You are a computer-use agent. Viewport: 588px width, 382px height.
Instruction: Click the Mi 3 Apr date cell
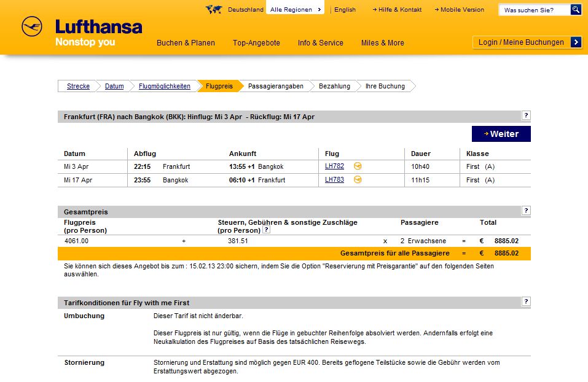(76, 166)
